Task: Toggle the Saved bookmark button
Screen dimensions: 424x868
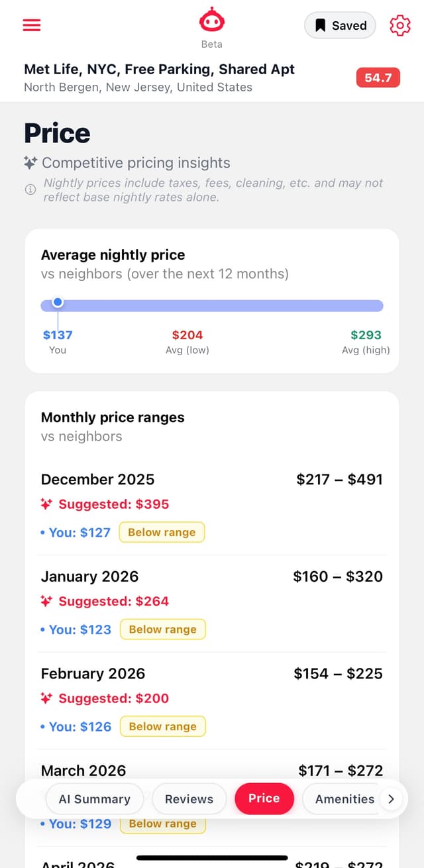Action: pyautogui.click(x=340, y=26)
